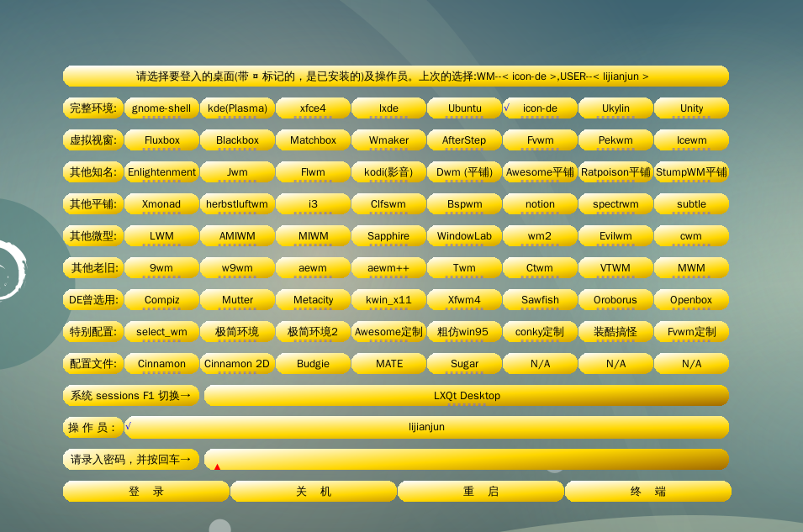Choose conky定制 configuration
803x532 pixels.
click(x=540, y=332)
